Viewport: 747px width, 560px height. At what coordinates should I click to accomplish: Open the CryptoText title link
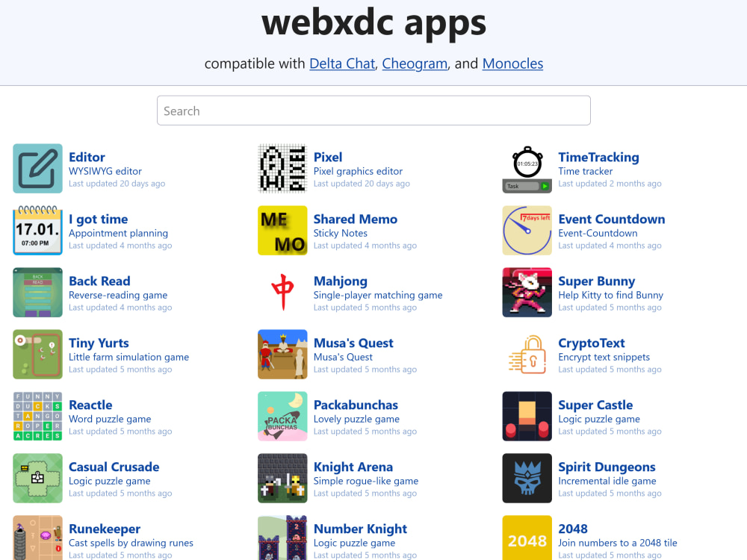591,343
